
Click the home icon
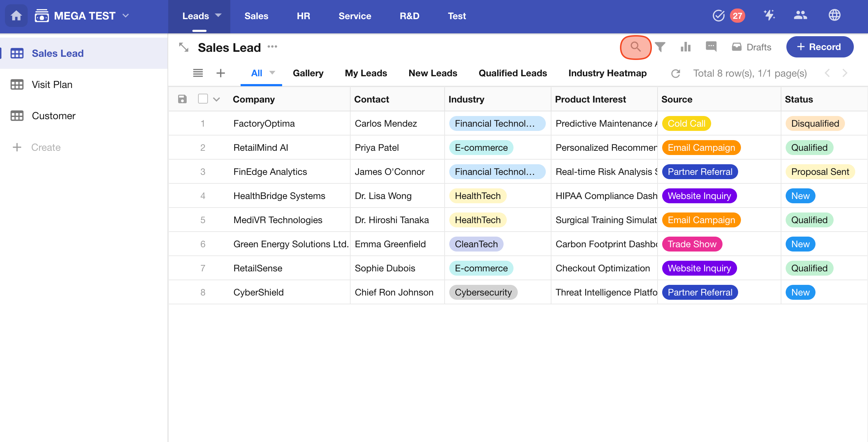(16, 16)
